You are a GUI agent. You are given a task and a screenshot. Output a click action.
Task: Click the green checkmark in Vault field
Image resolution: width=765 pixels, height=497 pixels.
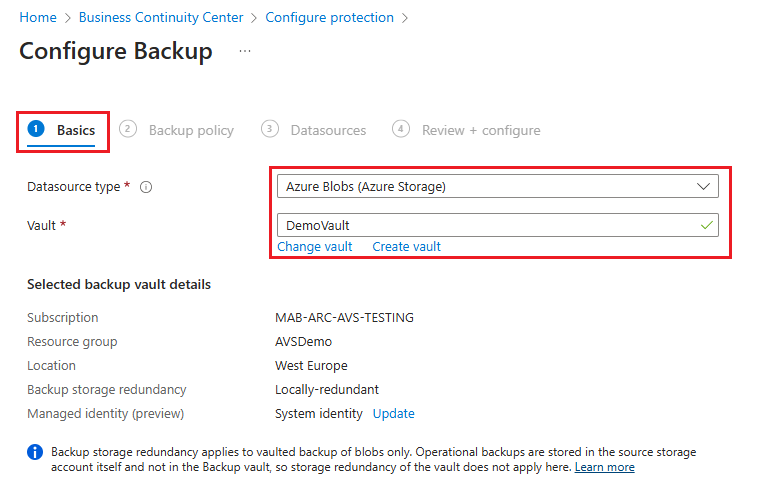[707, 226]
